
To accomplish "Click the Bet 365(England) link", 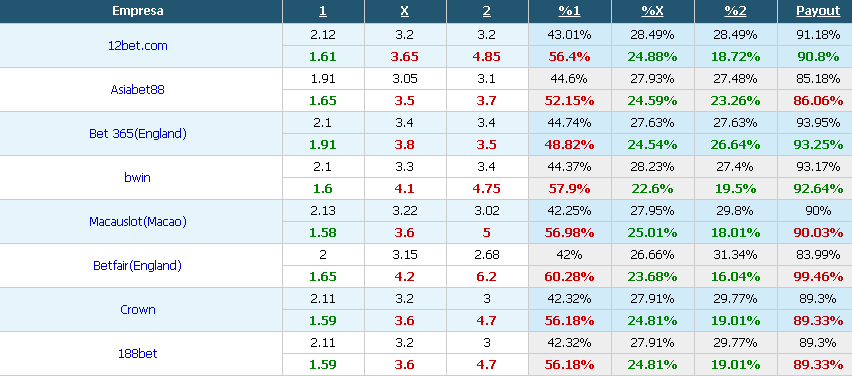I will [x=137, y=134].
